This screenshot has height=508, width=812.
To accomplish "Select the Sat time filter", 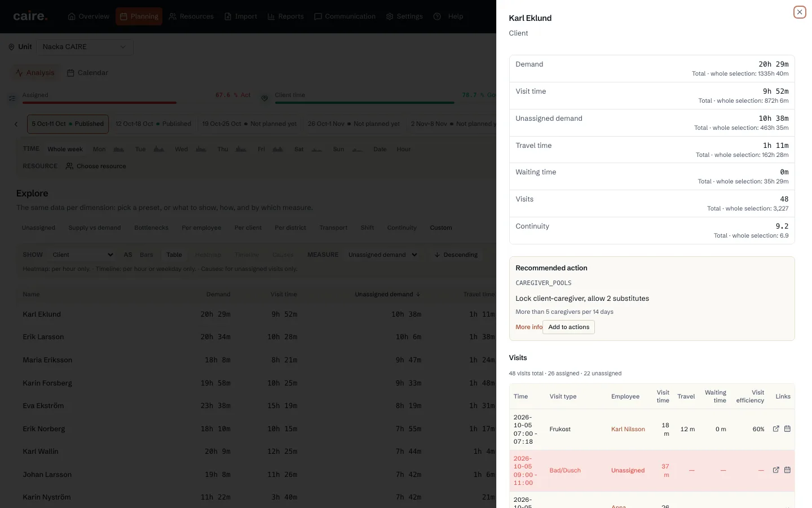I will 308,149.
